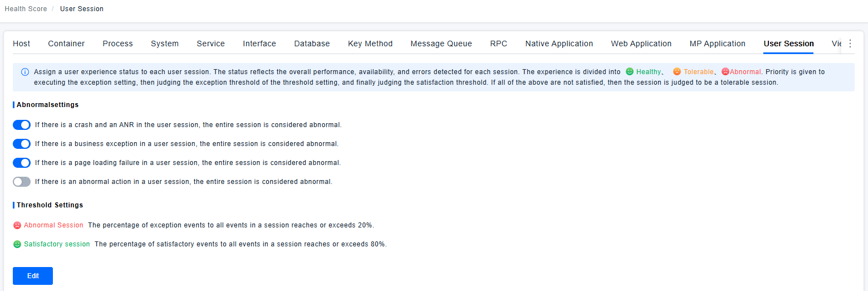
Task: Navigate to Health Score breadcrumb link
Action: tap(26, 9)
